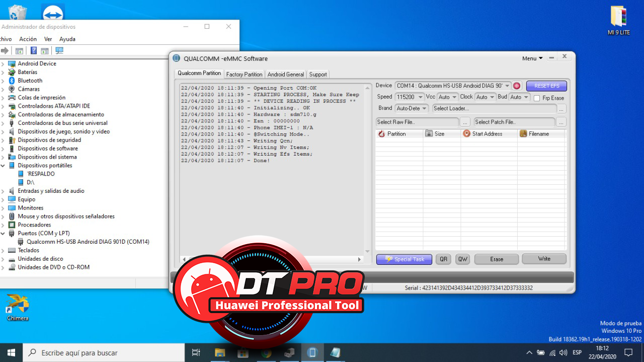Enable the Frp Erase checkbox
The image size is (644, 362).
click(537, 98)
